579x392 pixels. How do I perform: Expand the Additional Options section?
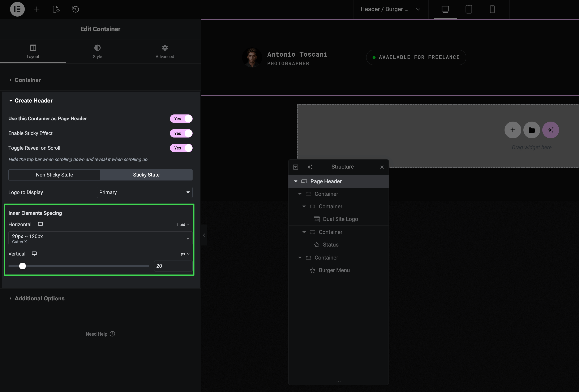[39, 299]
